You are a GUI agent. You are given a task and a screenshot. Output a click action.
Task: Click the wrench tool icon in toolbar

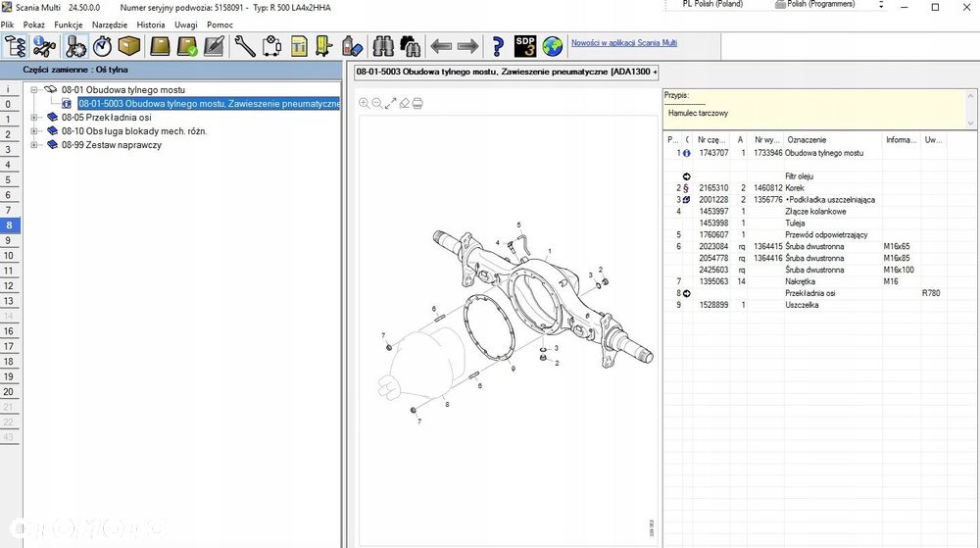[244, 46]
